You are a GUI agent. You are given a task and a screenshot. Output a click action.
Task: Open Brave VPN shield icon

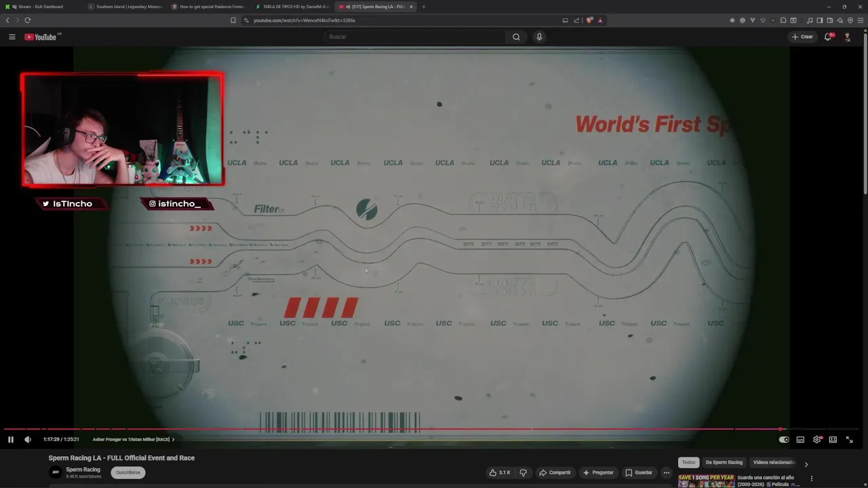pos(850,20)
